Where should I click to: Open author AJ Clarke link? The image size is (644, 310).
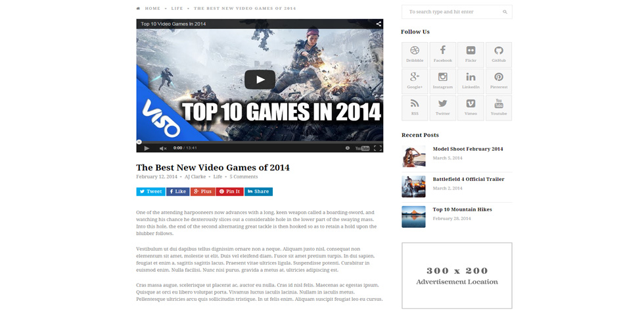(x=195, y=177)
